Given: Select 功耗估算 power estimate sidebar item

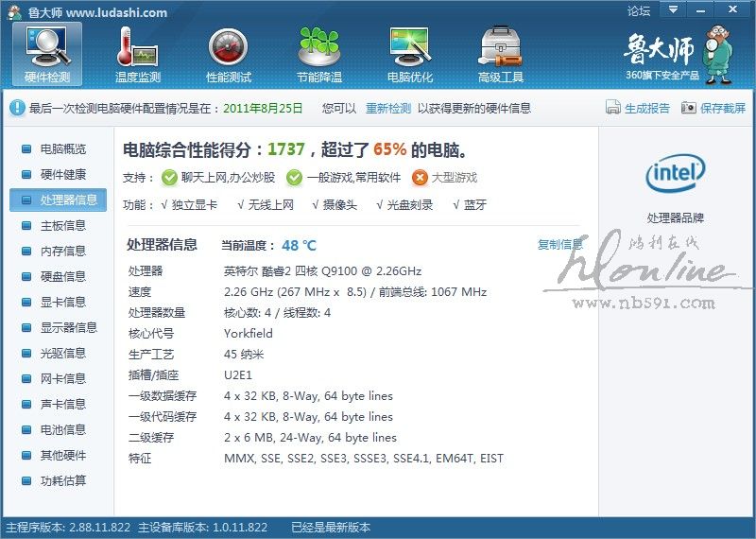Looking at the screenshot, I should (x=62, y=481).
